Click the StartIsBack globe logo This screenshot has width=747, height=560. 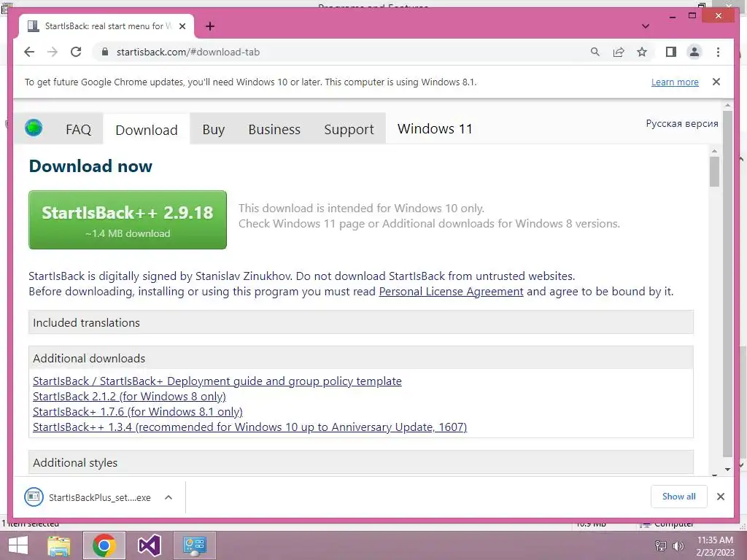[34, 128]
